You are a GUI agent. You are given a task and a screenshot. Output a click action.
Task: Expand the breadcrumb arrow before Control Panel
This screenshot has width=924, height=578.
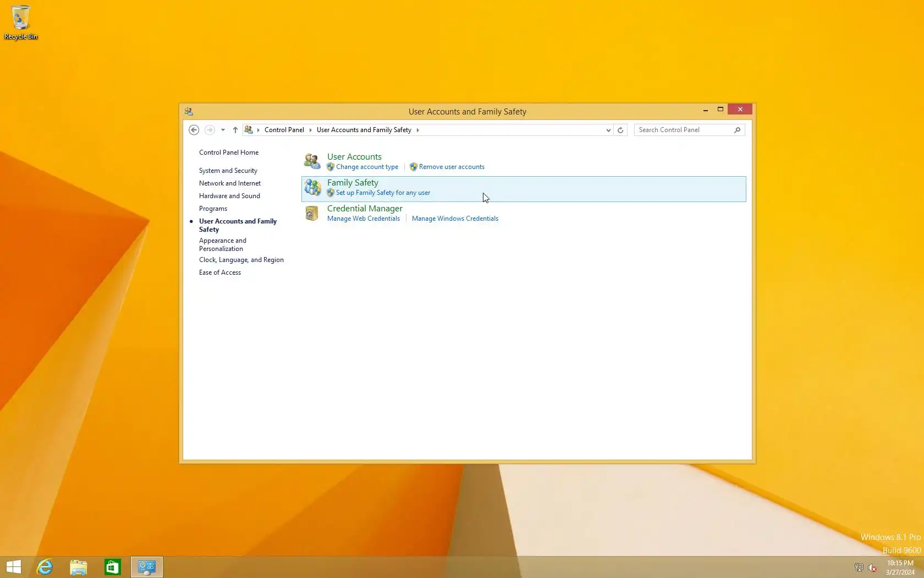258,130
